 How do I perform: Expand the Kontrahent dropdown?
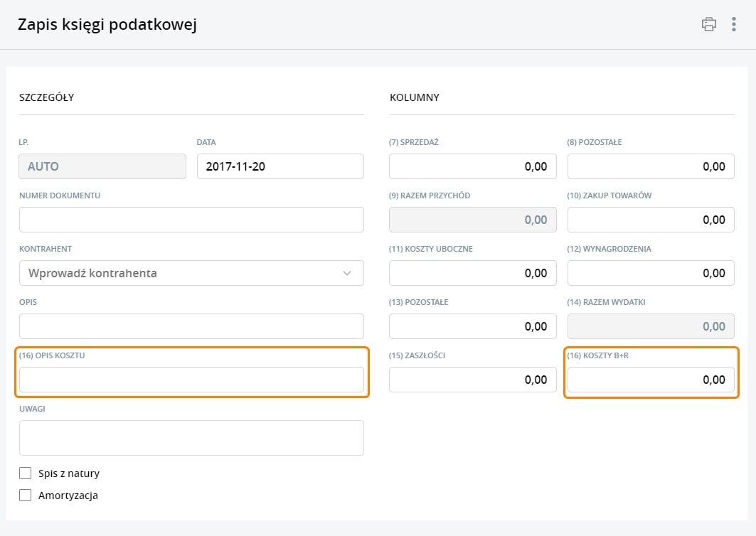point(191,273)
